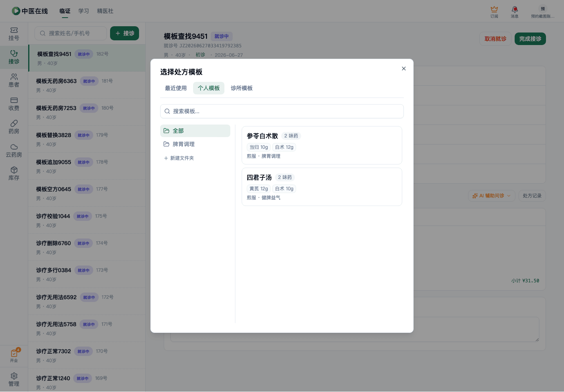564x392 pixels.
Task: Select the 全部 folder
Action: 195,131
